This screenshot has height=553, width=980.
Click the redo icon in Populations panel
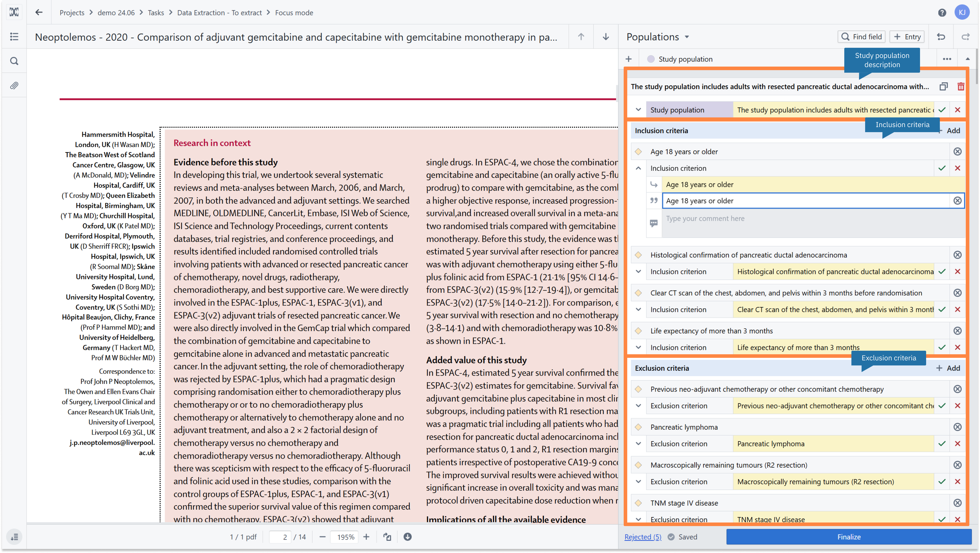click(965, 37)
